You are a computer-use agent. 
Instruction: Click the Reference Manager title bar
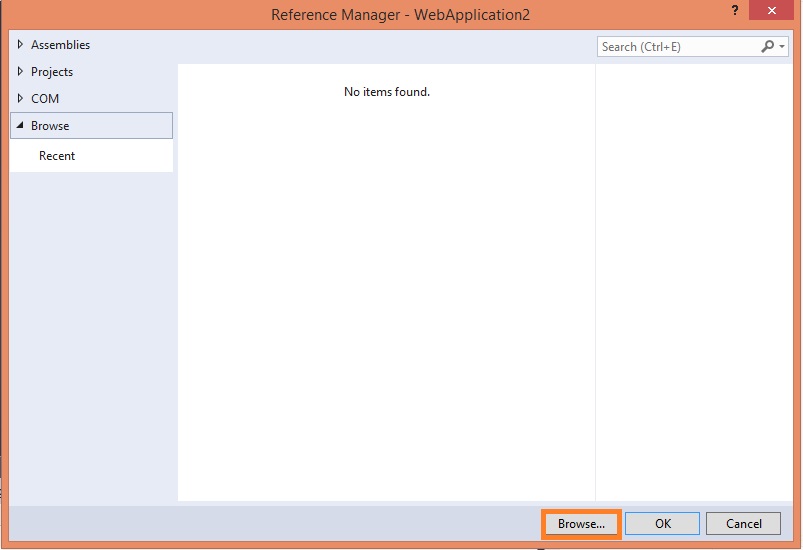click(400, 14)
